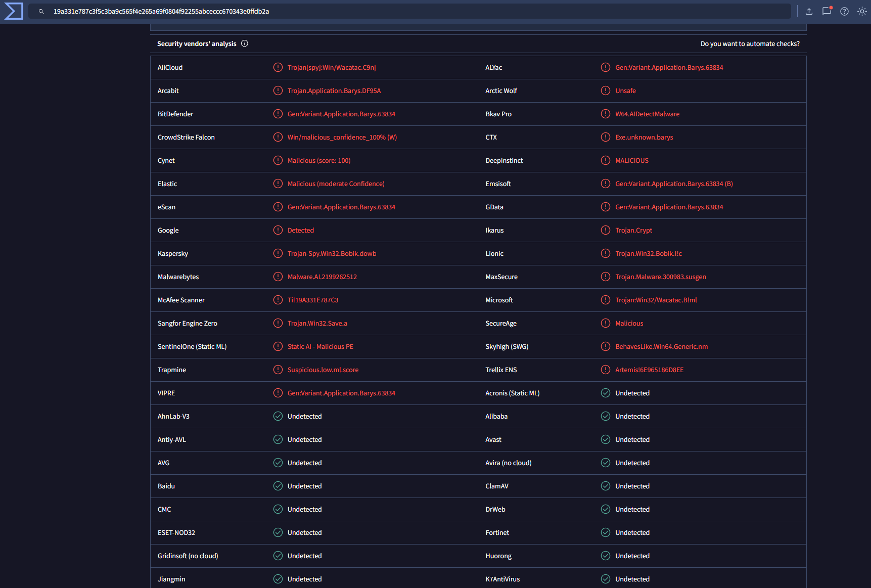
Task: Click the alert icon for Kaspersky
Action: [x=278, y=253]
